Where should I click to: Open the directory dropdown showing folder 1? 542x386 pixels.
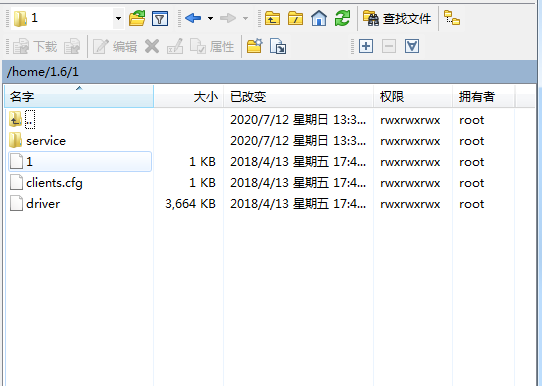(68, 18)
